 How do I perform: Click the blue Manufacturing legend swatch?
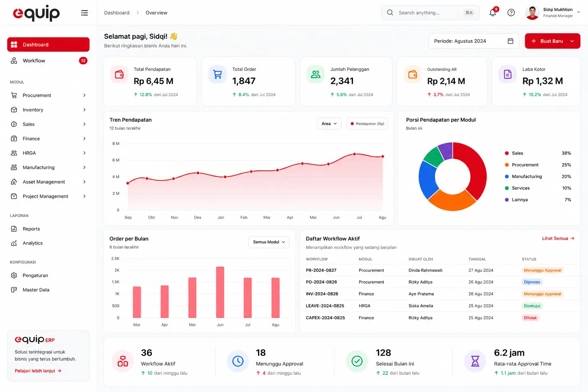click(x=507, y=176)
